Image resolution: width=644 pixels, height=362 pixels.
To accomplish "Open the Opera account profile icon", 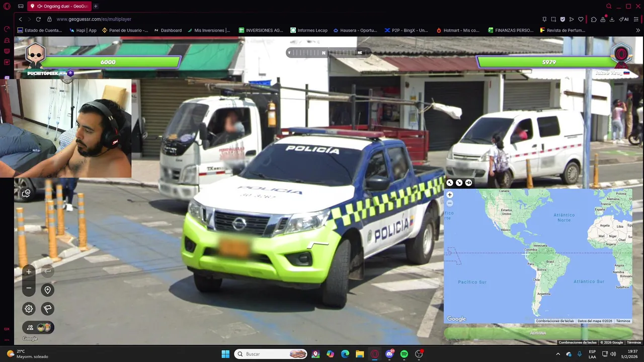I will point(603,19).
